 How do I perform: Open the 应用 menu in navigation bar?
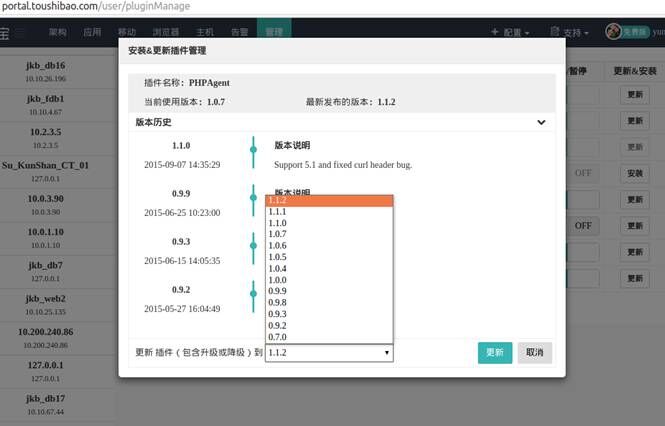pyautogui.click(x=92, y=32)
